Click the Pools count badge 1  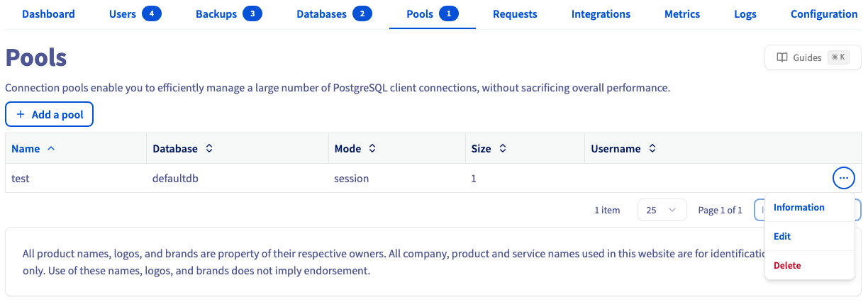click(x=449, y=13)
